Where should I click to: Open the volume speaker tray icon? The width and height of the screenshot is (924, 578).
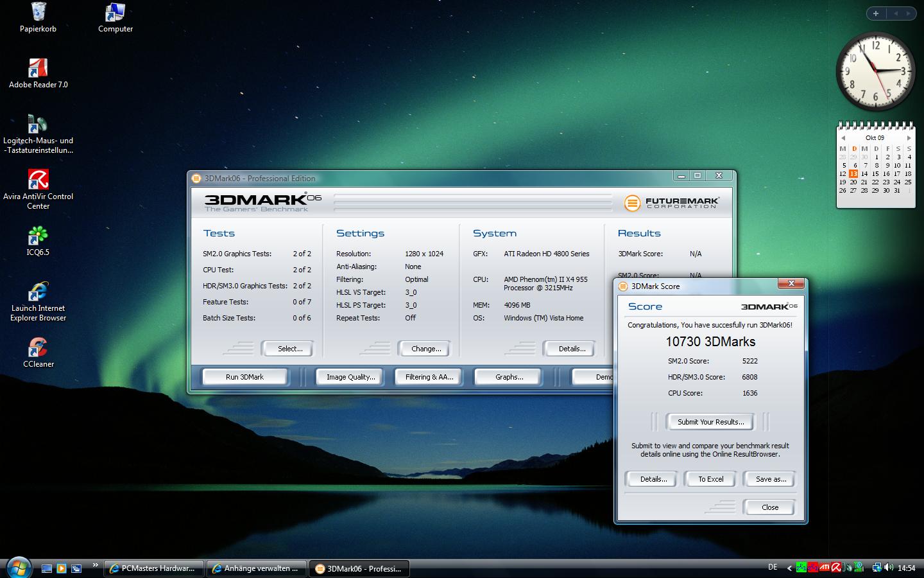click(889, 568)
